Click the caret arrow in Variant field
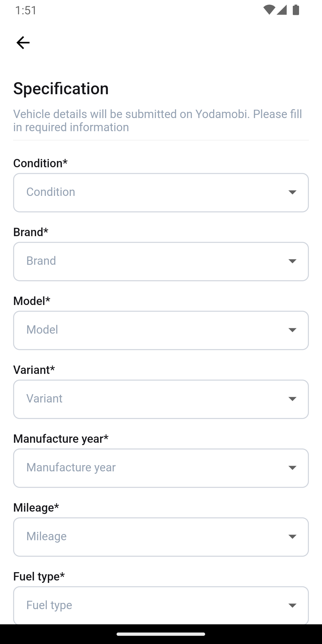This screenshot has width=322, height=644. [292, 399]
